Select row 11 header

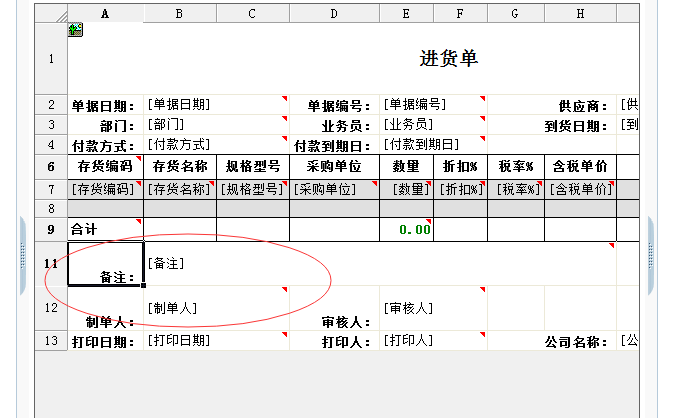51,263
